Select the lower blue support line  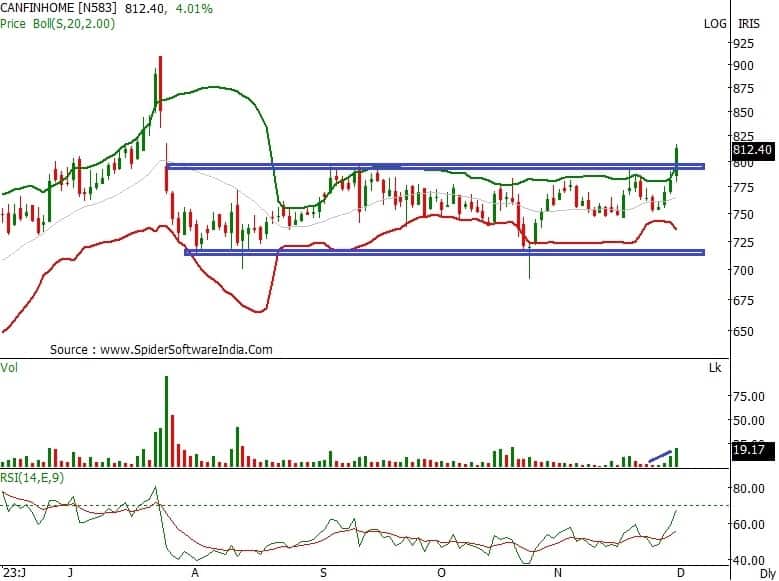click(x=445, y=252)
